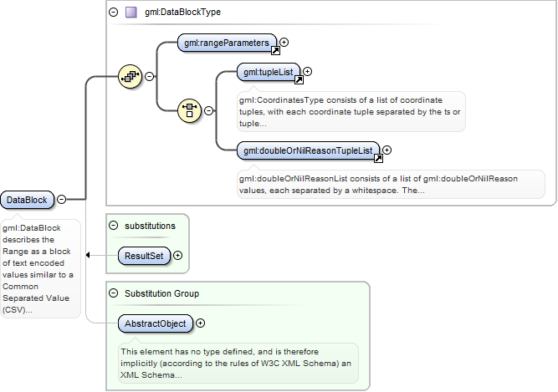Click the reference arrow on gml:doubleOrNilReasonTupleList

click(x=377, y=158)
